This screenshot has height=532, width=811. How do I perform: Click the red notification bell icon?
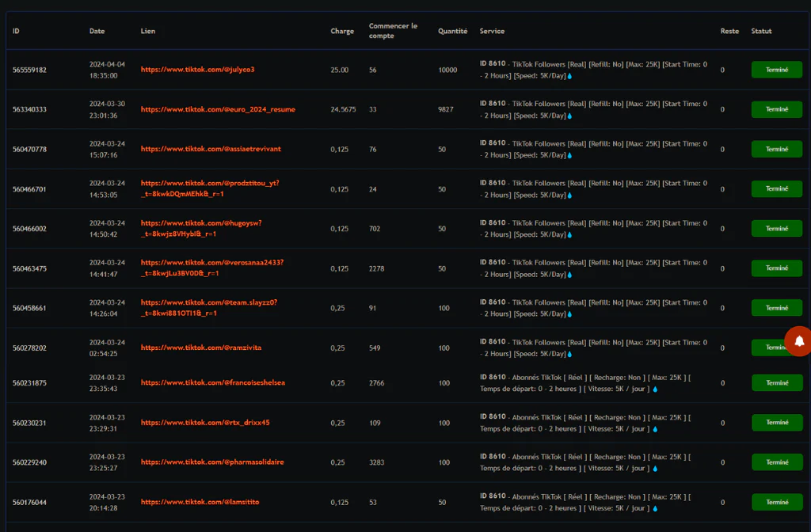tap(799, 340)
